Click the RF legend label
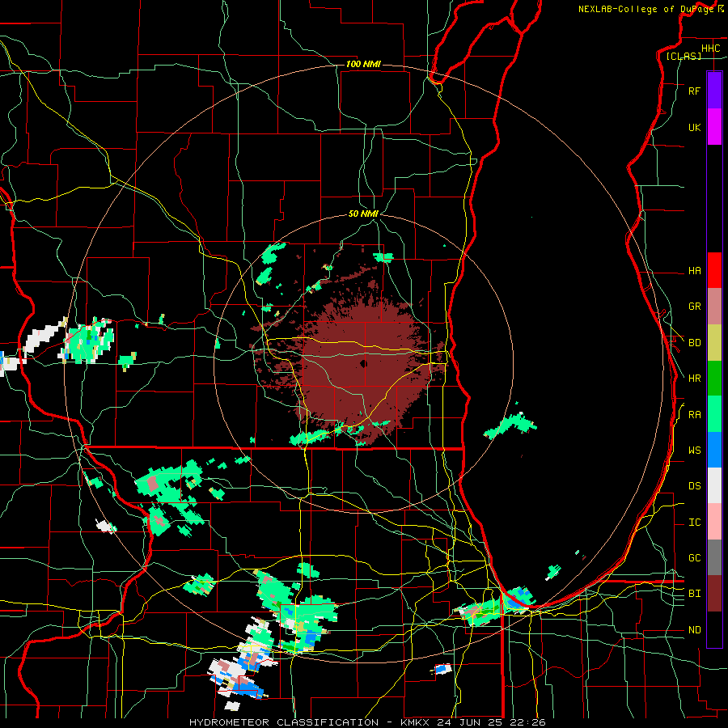 (694, 91)
